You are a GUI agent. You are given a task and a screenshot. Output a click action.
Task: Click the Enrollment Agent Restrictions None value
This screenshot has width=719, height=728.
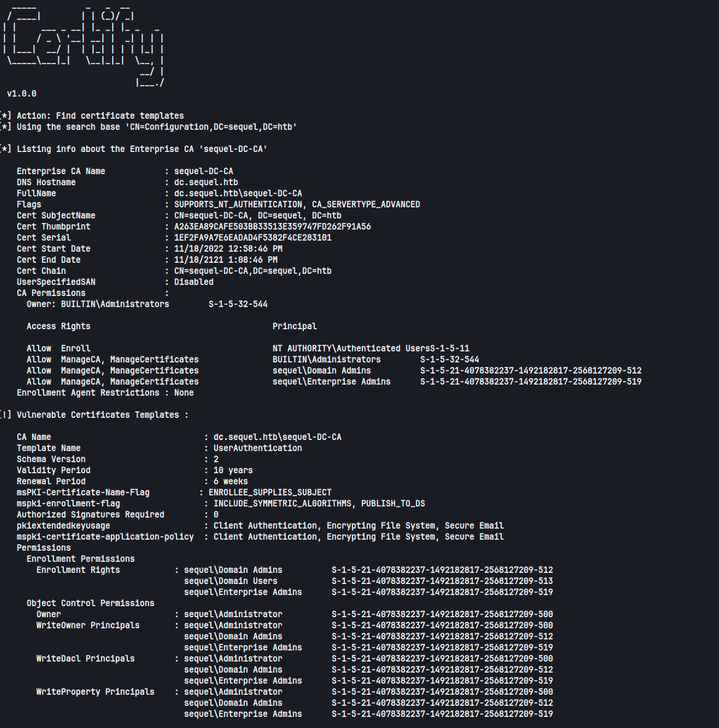[183, 393]
